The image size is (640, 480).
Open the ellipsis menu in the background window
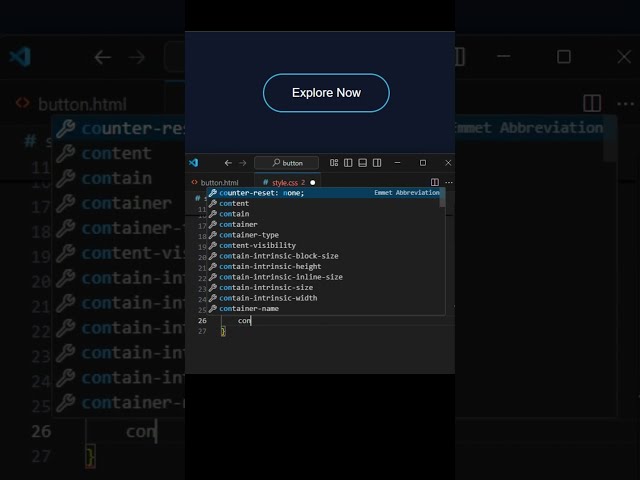tap(626, 104)
